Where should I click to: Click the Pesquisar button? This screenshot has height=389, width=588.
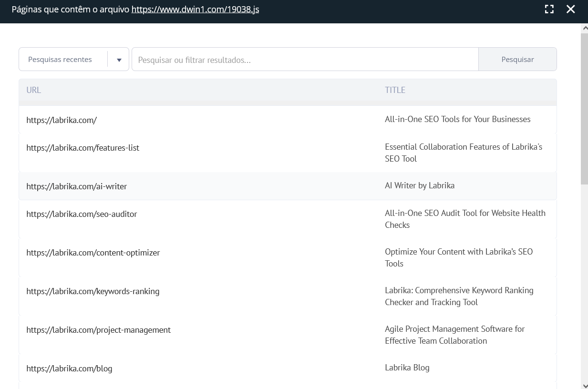pos(517,59)
